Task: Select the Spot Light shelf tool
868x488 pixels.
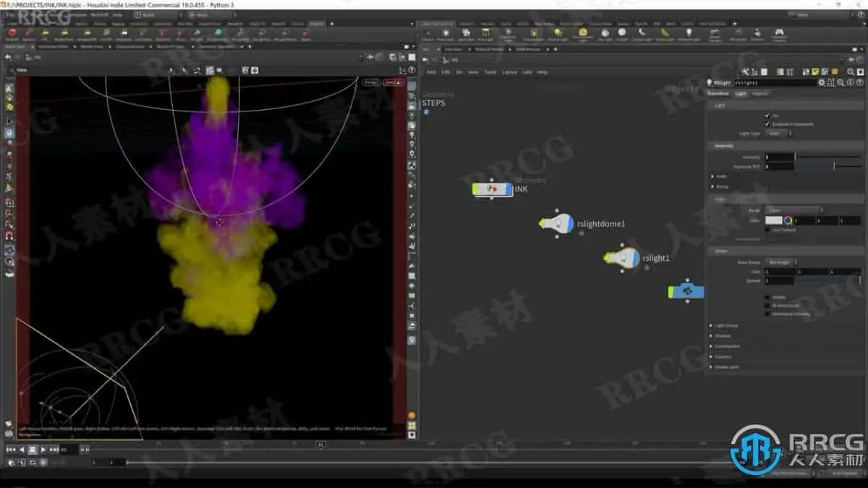Action: click(466, 33)
